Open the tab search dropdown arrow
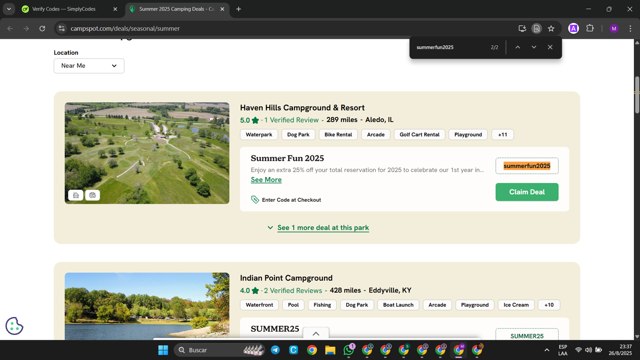640x360 pixels. 9,9
